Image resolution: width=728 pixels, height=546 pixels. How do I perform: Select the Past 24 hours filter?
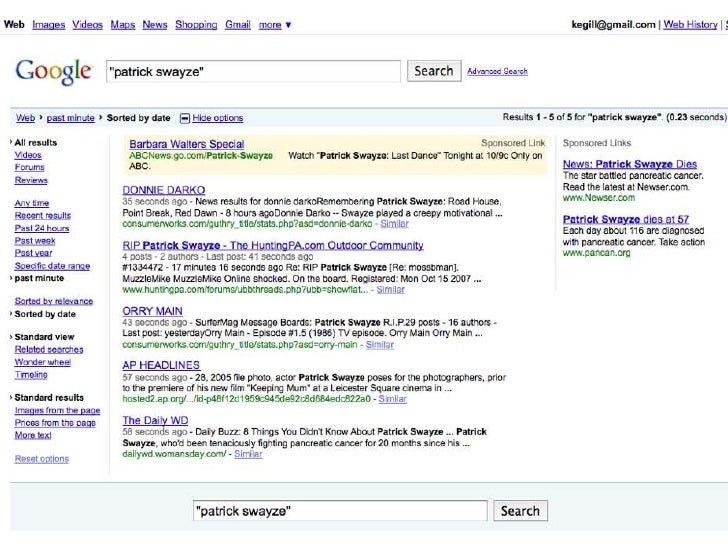tap(42, 228)
